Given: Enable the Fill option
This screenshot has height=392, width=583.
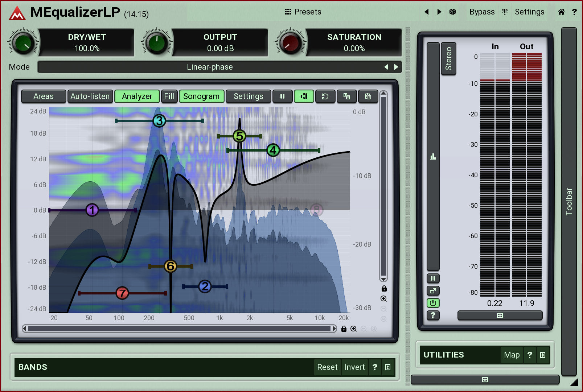Looking at the screenshot, I should [x=169, y=96].
